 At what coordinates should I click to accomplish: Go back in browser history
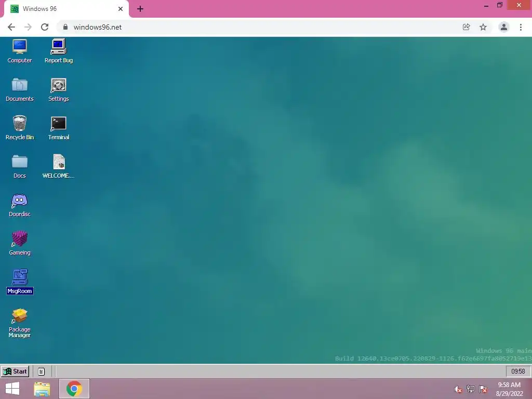[11, 27]
